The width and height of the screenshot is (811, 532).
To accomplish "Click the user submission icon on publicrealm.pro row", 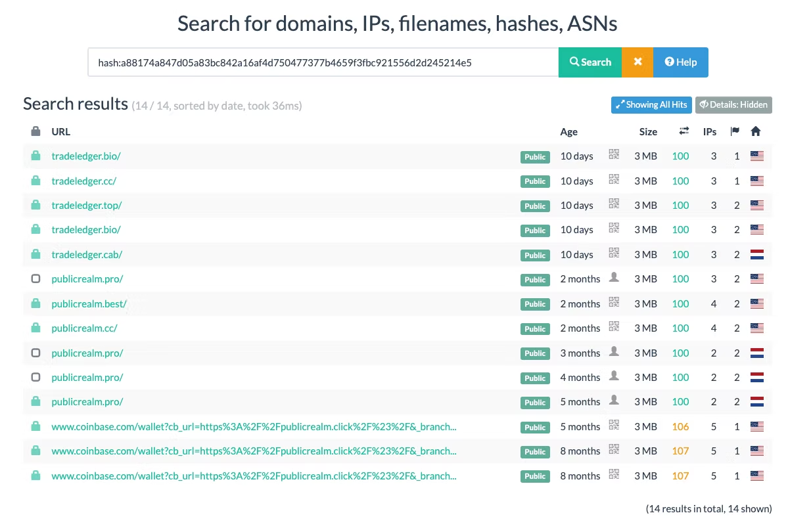I will 614,277.
